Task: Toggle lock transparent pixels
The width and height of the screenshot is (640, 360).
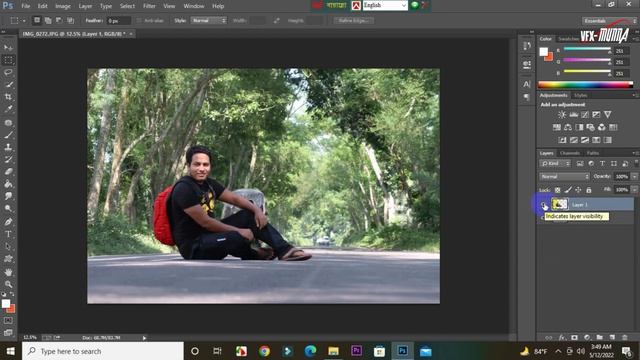Action: (558, 190)
